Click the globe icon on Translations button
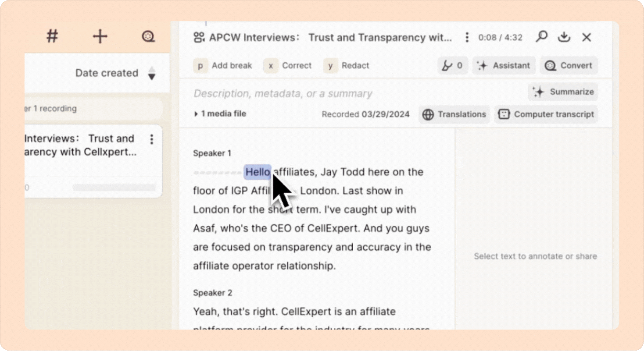 tap(428, 114)
